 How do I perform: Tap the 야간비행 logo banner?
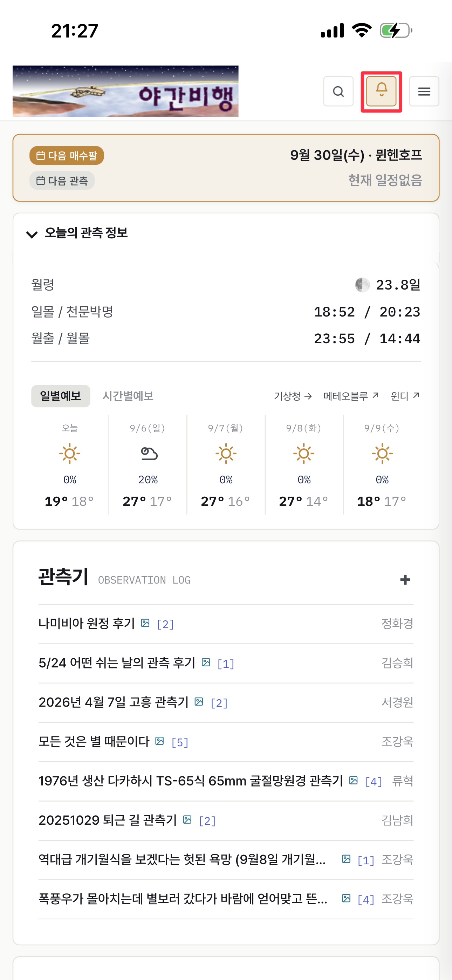125,91
